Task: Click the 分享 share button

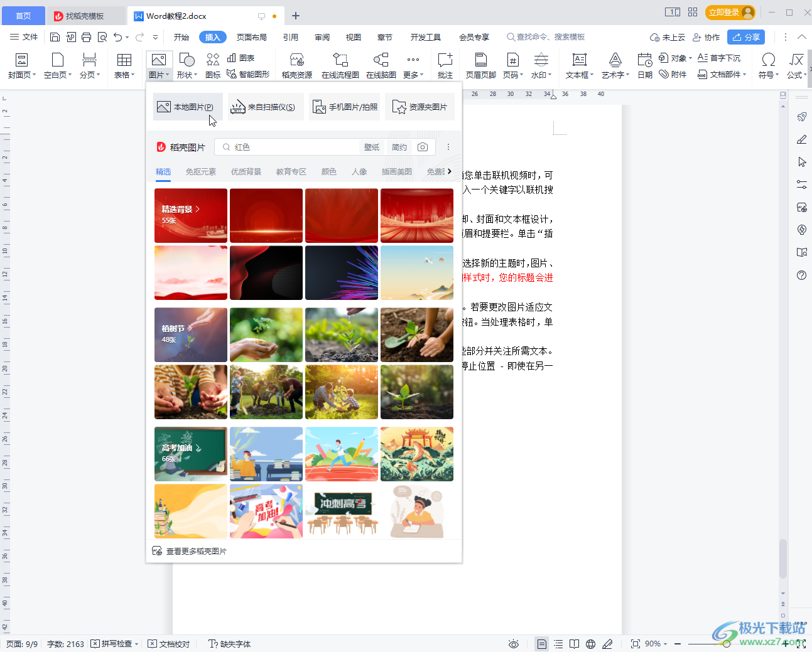Action: coord(746,37)
